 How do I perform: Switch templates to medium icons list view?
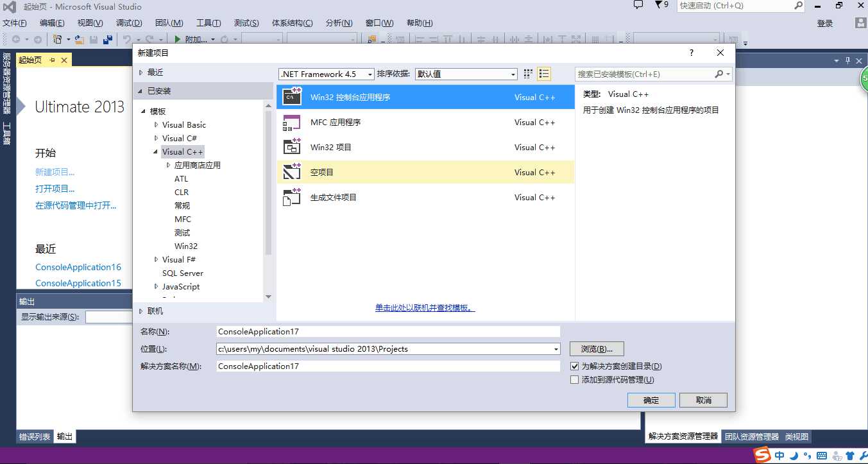(x=544, y=74)
